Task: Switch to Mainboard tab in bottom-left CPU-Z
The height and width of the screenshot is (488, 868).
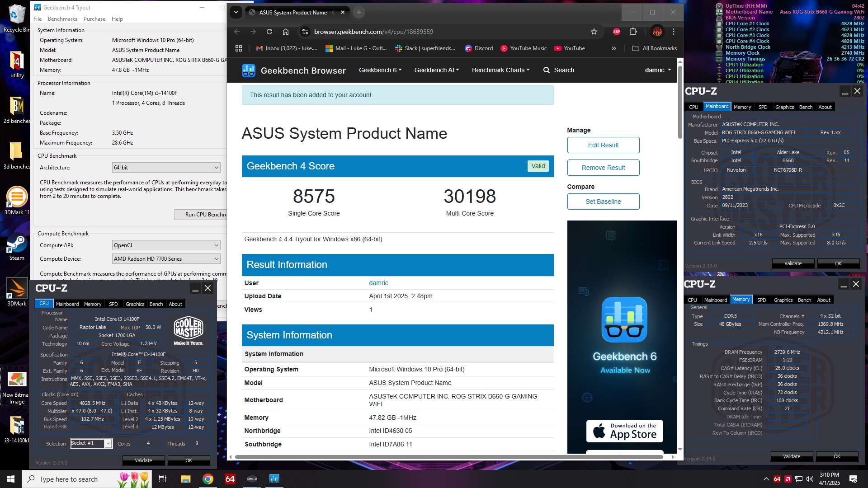Action: point(67,304)
